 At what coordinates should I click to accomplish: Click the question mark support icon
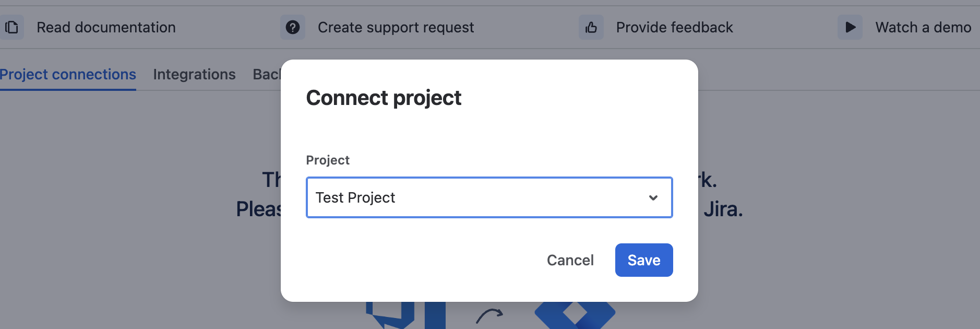point(293,27)
